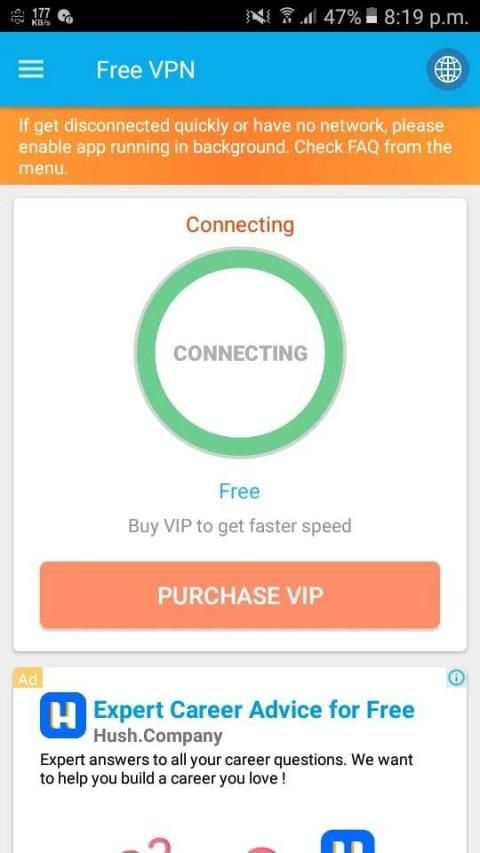Open the hamburger menu
This screenshot has width=480, height=853.
coord(30,70)
